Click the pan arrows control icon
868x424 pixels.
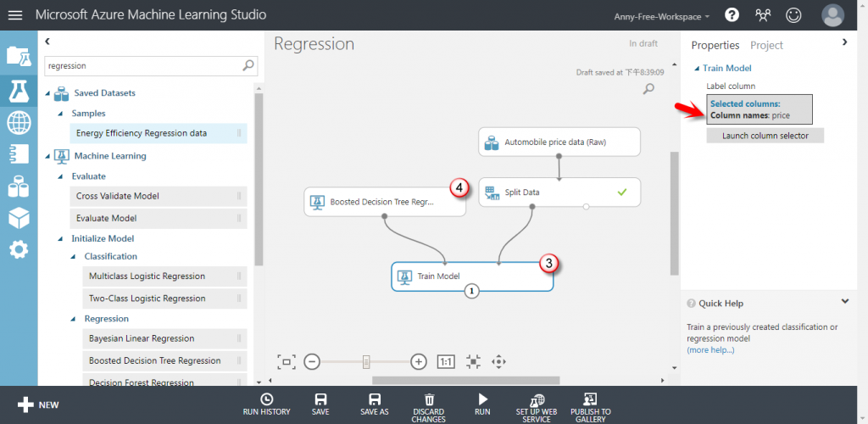[x=498, y=362]
